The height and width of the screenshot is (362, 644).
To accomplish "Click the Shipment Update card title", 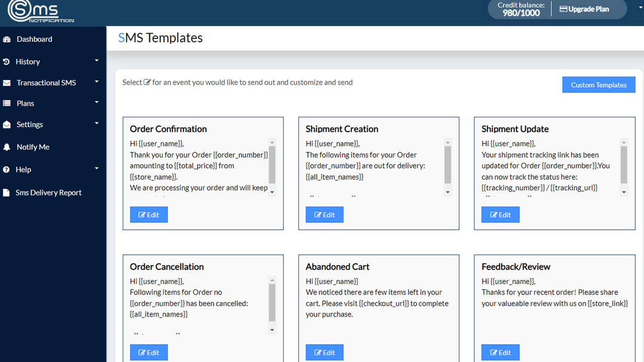I will (515, 129).
